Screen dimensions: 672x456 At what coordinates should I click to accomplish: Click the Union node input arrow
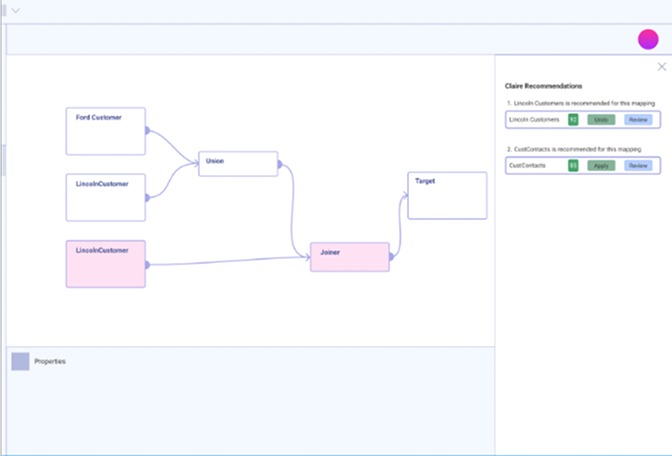click(x=196, y=163)
